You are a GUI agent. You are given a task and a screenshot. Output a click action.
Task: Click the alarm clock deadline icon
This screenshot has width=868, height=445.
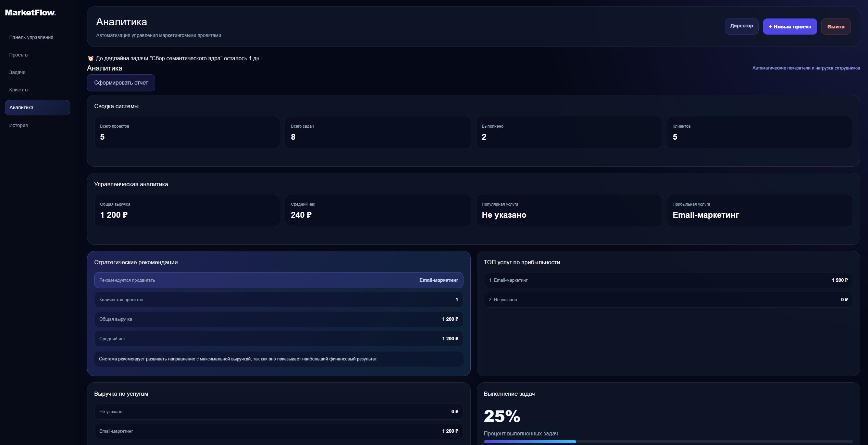[90, 59]
